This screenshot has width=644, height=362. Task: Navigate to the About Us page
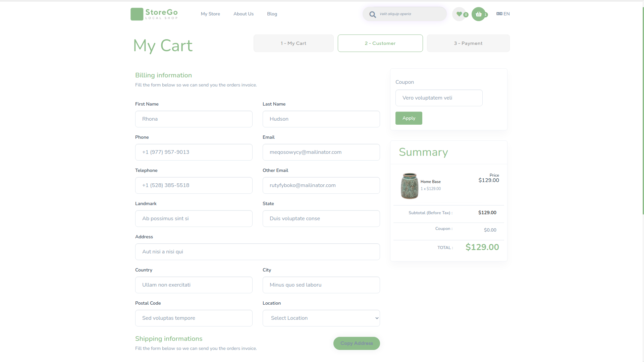[x=244, y=14]
